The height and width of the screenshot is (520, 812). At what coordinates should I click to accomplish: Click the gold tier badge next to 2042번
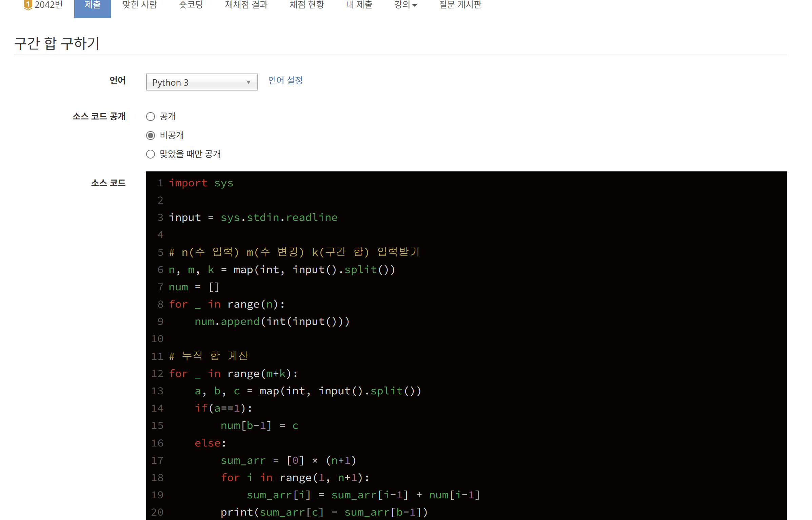pyautogui.click(x=28, y=5)
